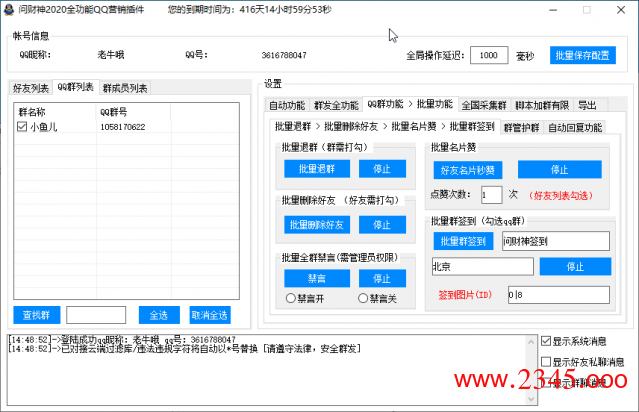Screen dimensions: 639x412
Task: Open 群发全功能 settings tab
Action: tap(336, 106)
